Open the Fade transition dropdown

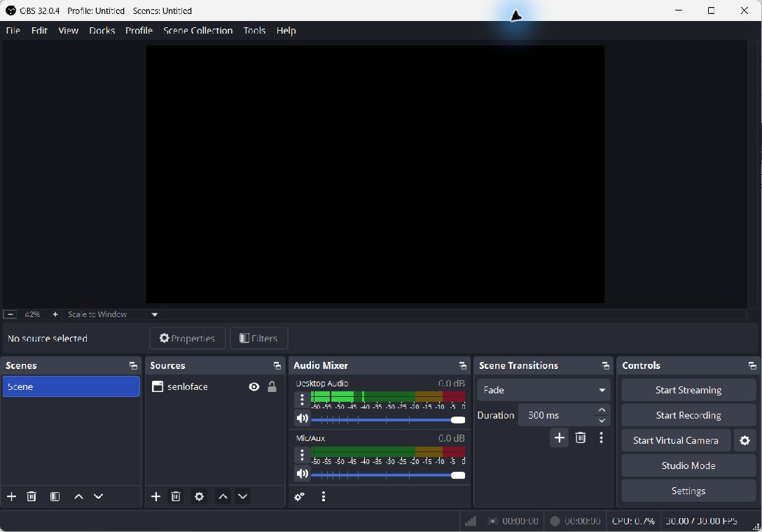(x=543, y=390)
